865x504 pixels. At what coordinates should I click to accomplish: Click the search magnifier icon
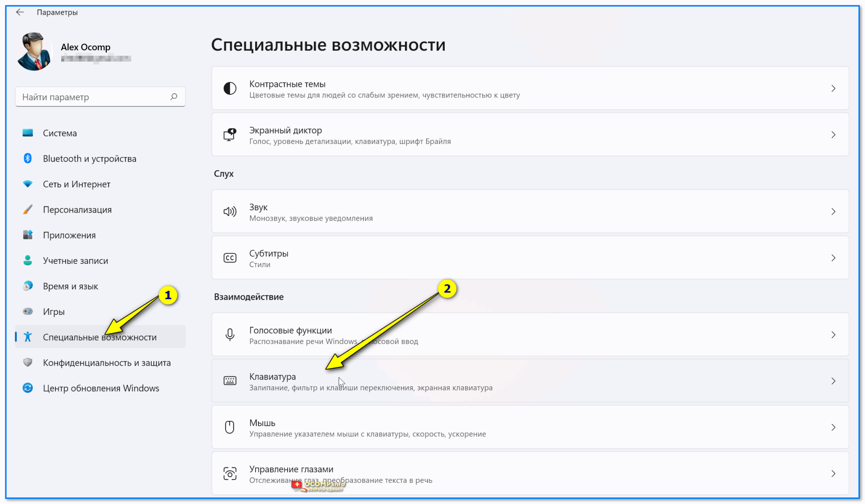174,97
